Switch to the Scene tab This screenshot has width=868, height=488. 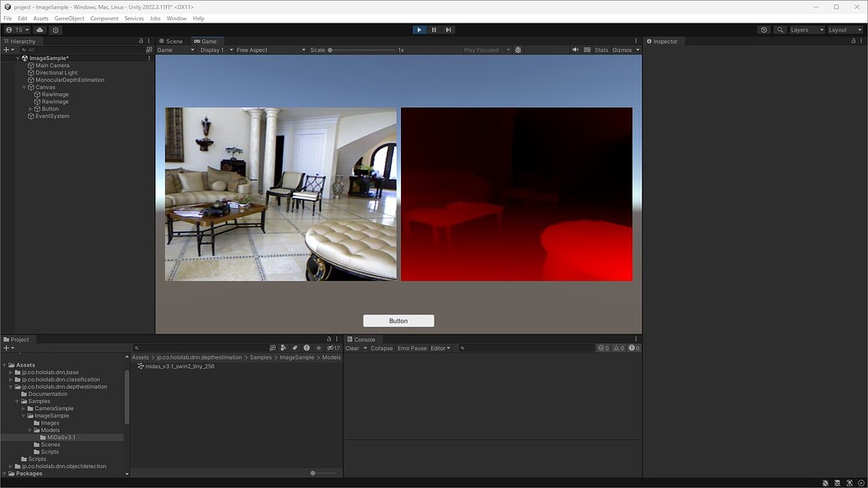click(170, 40)
